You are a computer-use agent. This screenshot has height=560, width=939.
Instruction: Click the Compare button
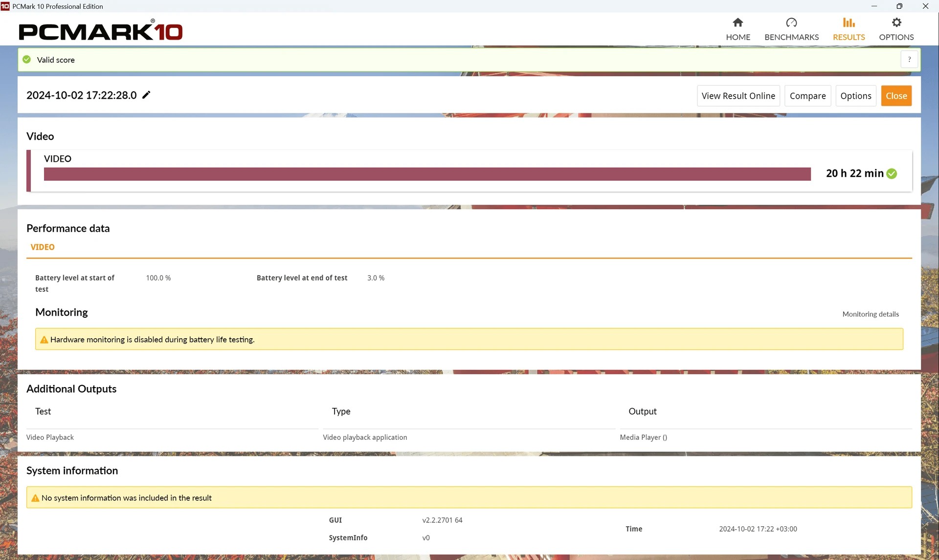(x=807, y=96)
